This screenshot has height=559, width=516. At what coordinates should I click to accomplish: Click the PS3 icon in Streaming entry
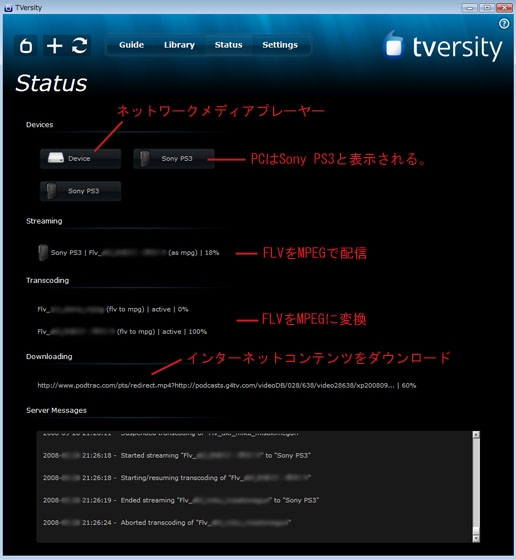click(x=43, y=252)
